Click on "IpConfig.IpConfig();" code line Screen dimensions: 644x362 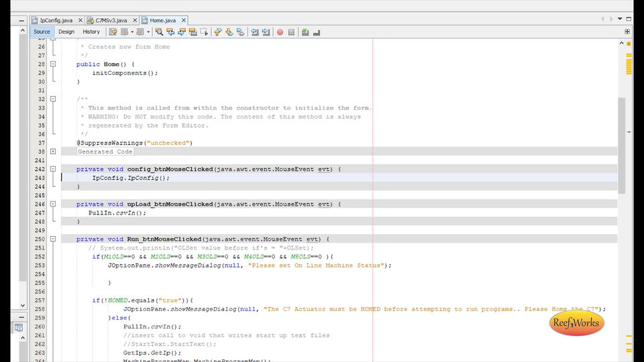click(x=131, y=178)
